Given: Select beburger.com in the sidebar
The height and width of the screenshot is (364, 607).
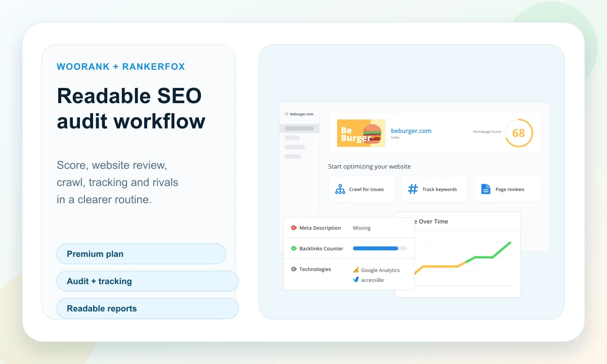Looking at the screenshot, I should pyautogui.click(x=301, y=114).
